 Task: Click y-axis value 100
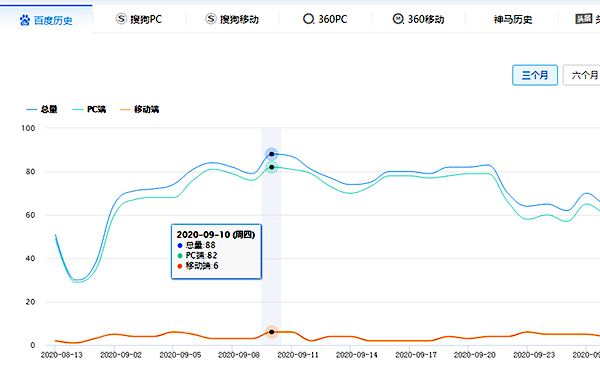[x=28, y=128]
